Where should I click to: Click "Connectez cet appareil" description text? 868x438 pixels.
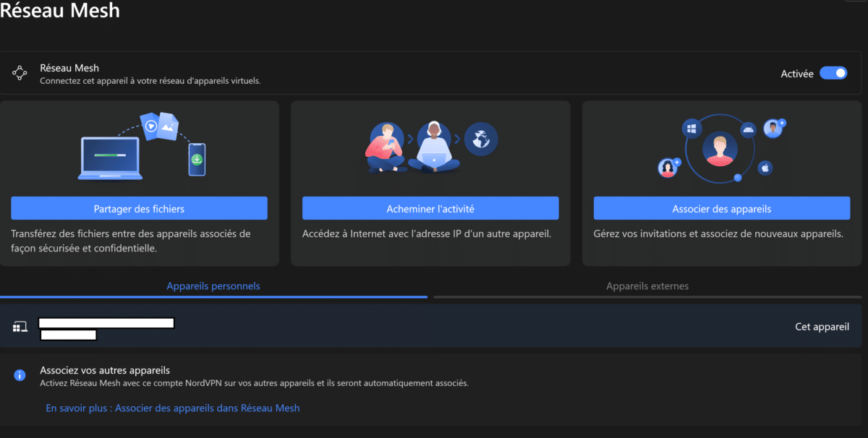tap(150, 81)
